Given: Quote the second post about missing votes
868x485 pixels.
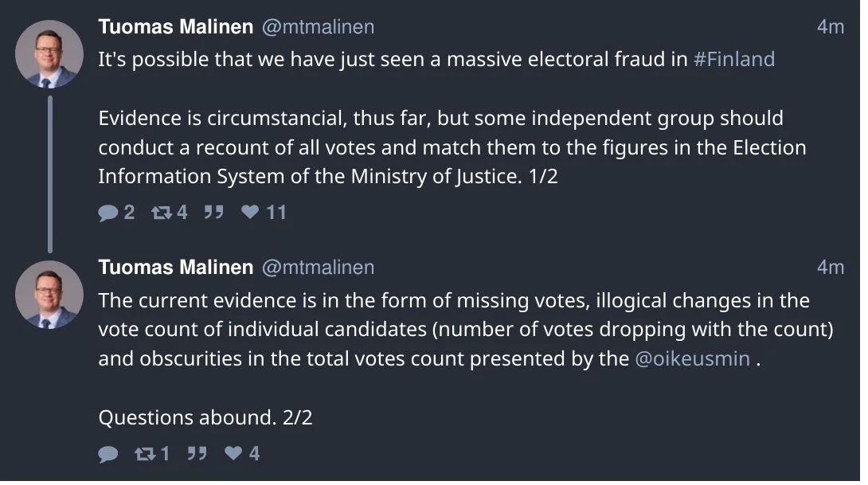Looking at the screenshot, I should (x=197, y=454).
